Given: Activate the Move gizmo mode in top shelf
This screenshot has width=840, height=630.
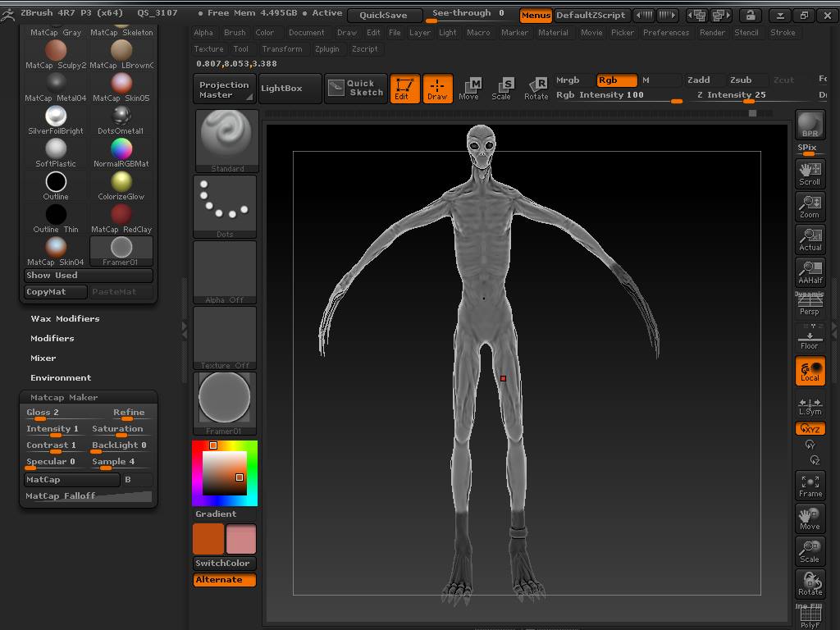Looking at the screenshot, I should 469,89.
